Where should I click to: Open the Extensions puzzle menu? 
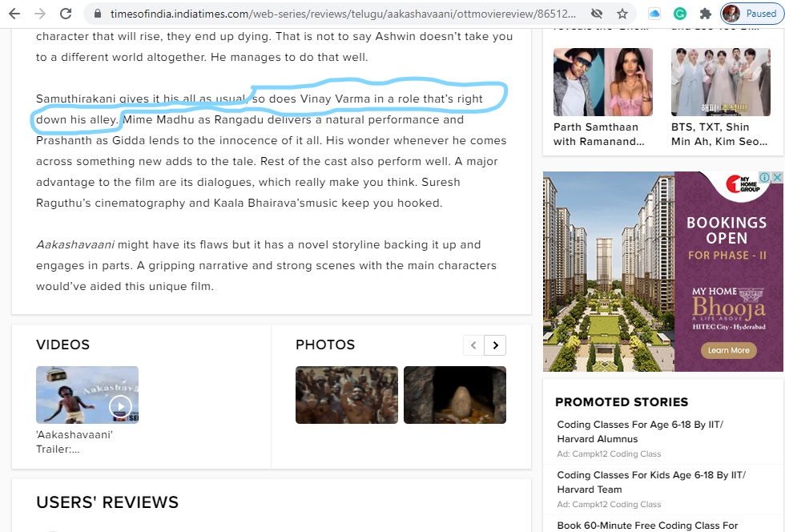tap(706, 14)
